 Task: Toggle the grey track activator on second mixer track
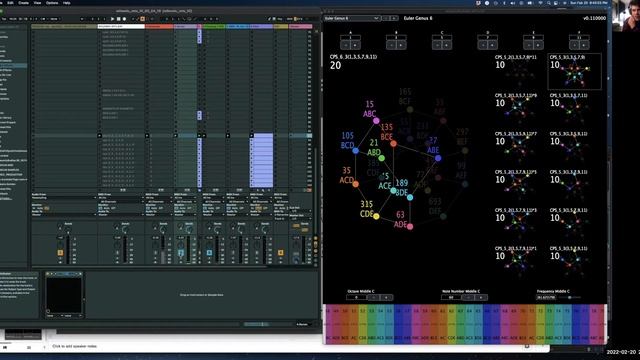[118, 253]
